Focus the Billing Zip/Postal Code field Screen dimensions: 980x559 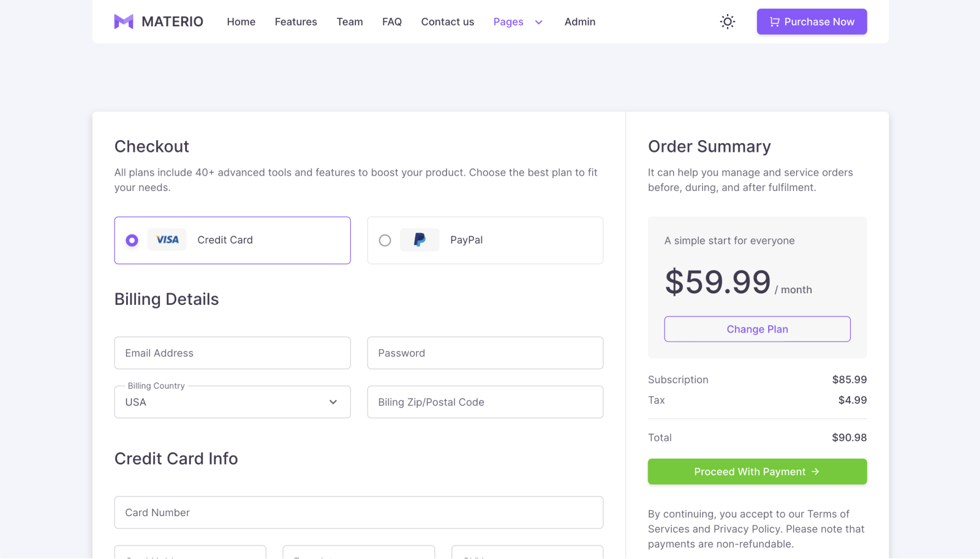[x=485, y=402]
